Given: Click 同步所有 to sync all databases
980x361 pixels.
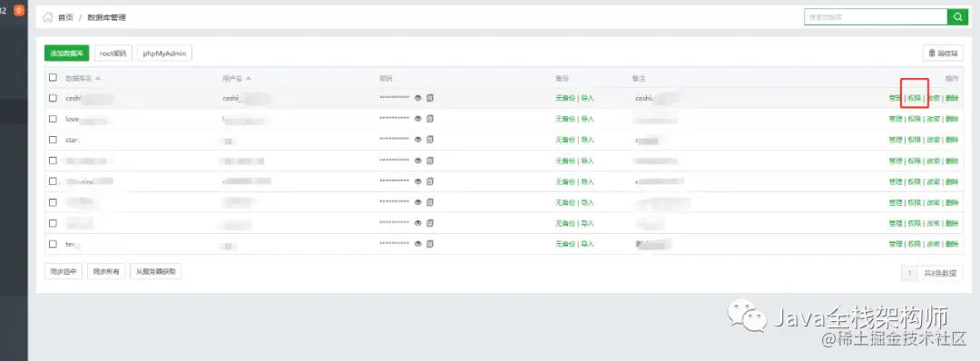Looking at the screenshot, I should pos(106,271).
